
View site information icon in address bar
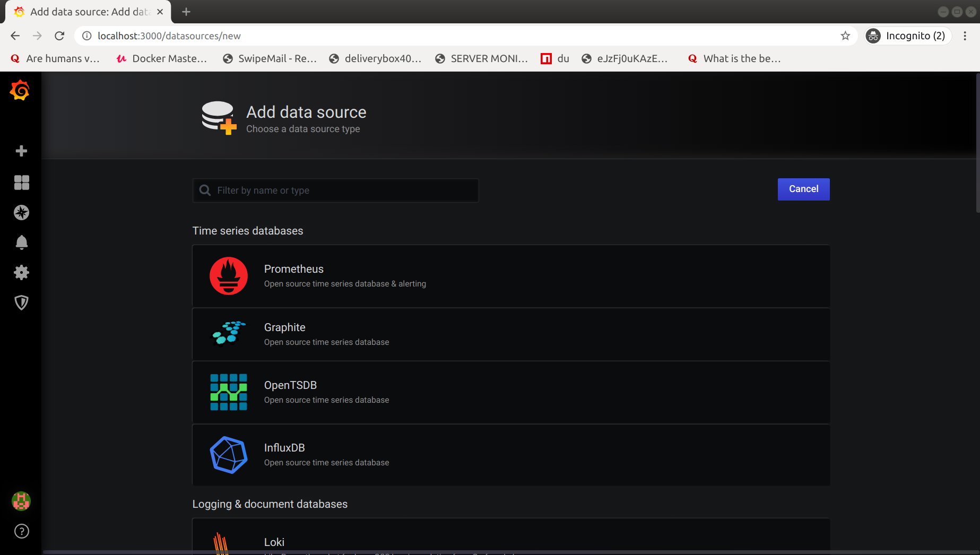click(x=87, y=36)
